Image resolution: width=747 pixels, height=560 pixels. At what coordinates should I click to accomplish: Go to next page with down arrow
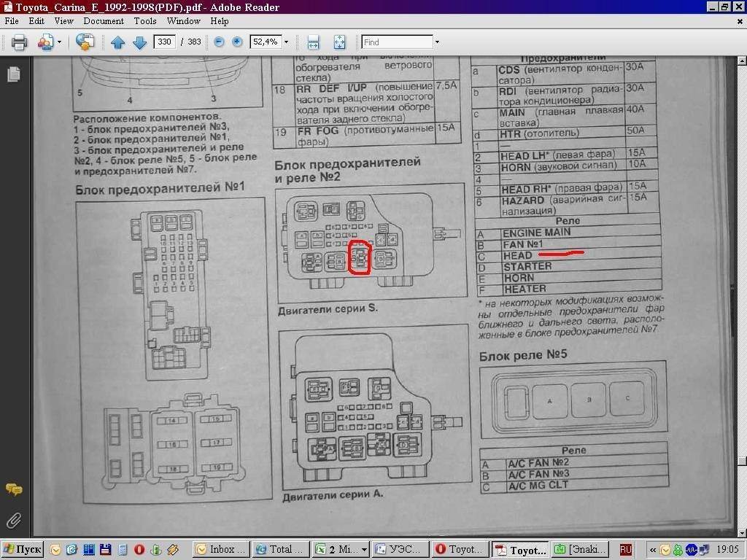point(139,42)
